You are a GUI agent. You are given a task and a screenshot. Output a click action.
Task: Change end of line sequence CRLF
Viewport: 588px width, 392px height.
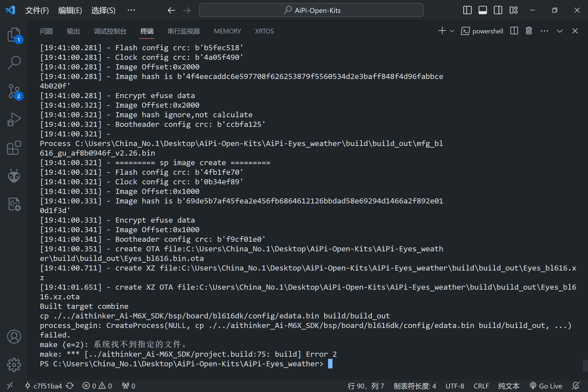click(x=481, y=386)
